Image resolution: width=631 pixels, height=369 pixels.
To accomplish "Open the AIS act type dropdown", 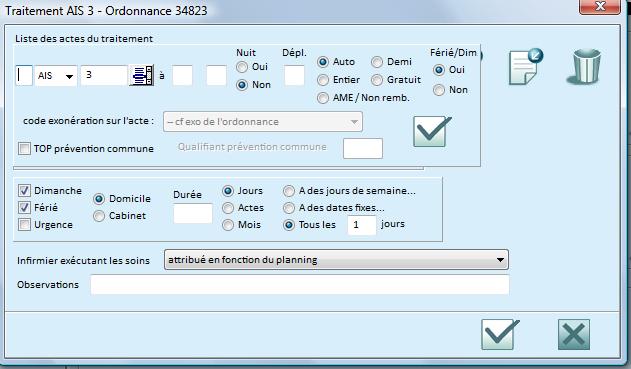I will pyautogui.click(x=56, y=76).
